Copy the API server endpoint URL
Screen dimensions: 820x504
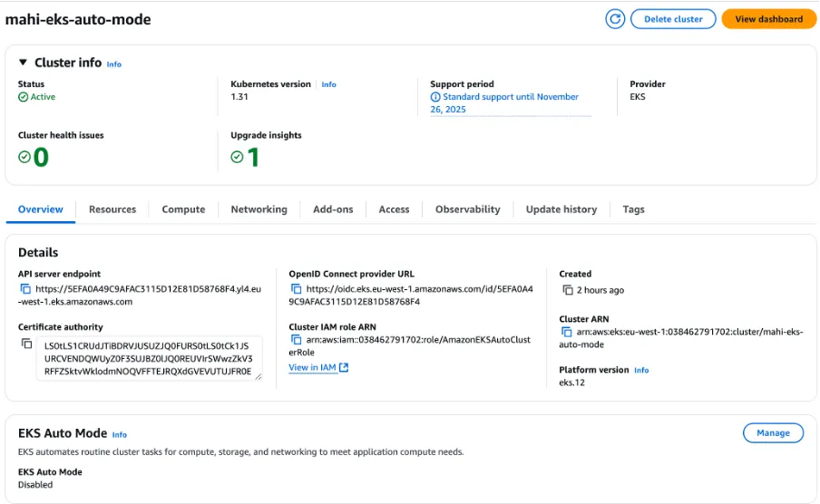click(x=25, y=289)
